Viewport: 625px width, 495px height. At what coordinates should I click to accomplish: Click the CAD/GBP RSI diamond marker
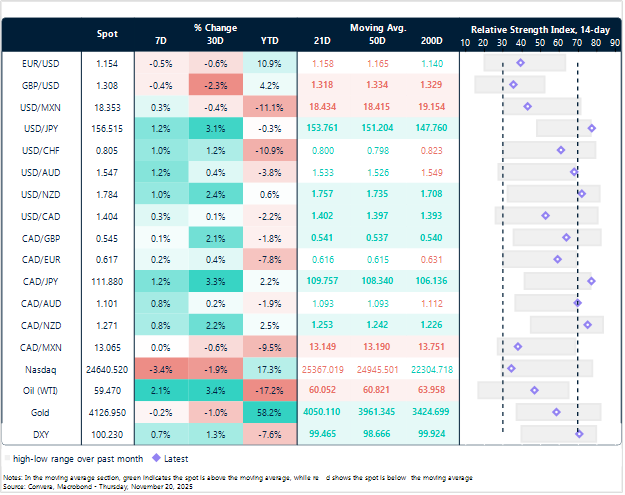pyautogui.click(x=566, y=237)
